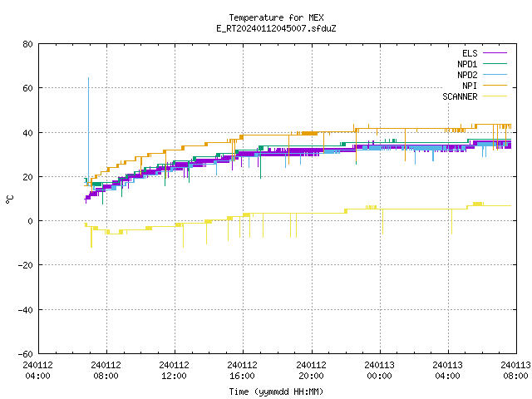Select the ELS legend label
532x399 pixels.
click(470, 53)
